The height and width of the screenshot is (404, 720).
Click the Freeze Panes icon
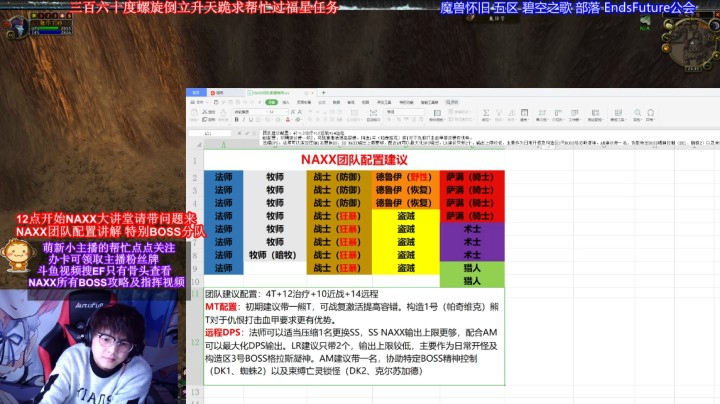tap(596, 112)
